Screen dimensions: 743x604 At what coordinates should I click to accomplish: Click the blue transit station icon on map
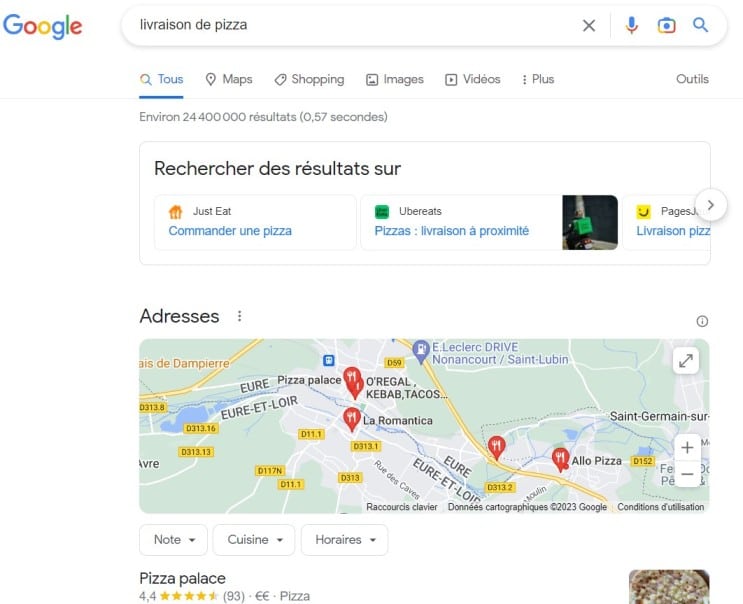coord(328,361)
